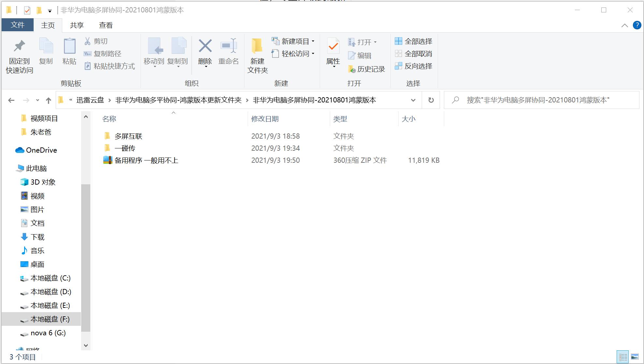Select the 重命名 (Rename) icon
The height and width of the screenshot is (364, 644).
click(228, 52)
